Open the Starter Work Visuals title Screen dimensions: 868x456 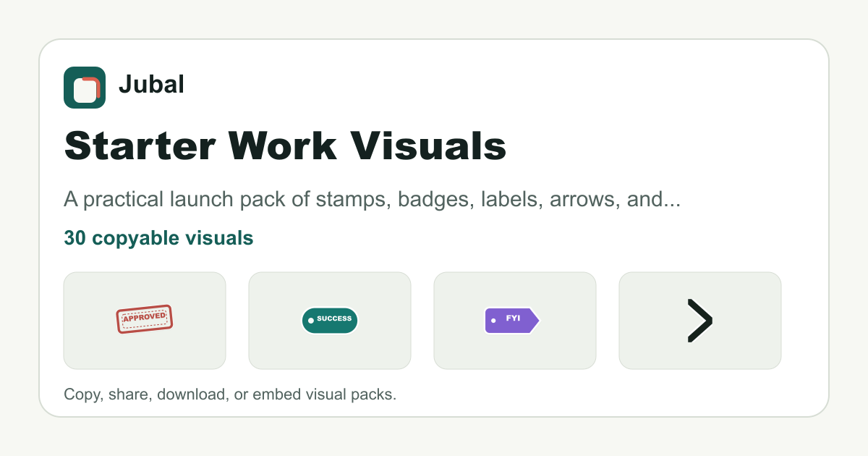[285, 146]
